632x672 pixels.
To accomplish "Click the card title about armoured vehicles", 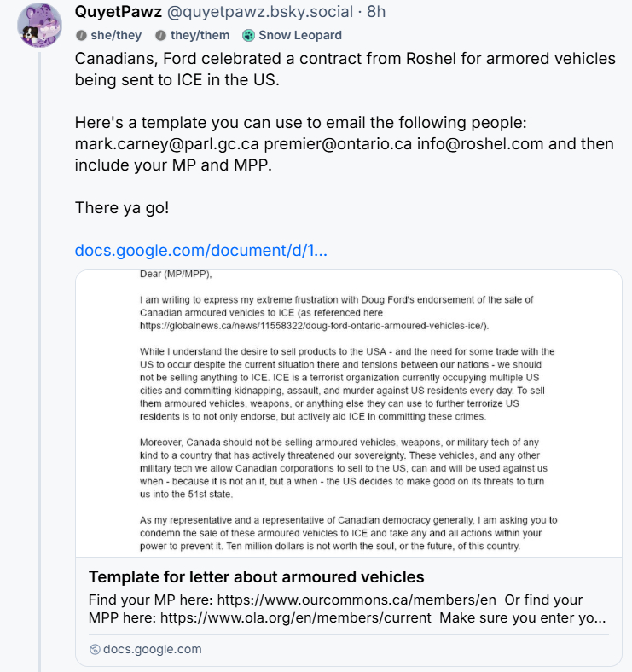I will pyautogui.click(x=256, y=577).
